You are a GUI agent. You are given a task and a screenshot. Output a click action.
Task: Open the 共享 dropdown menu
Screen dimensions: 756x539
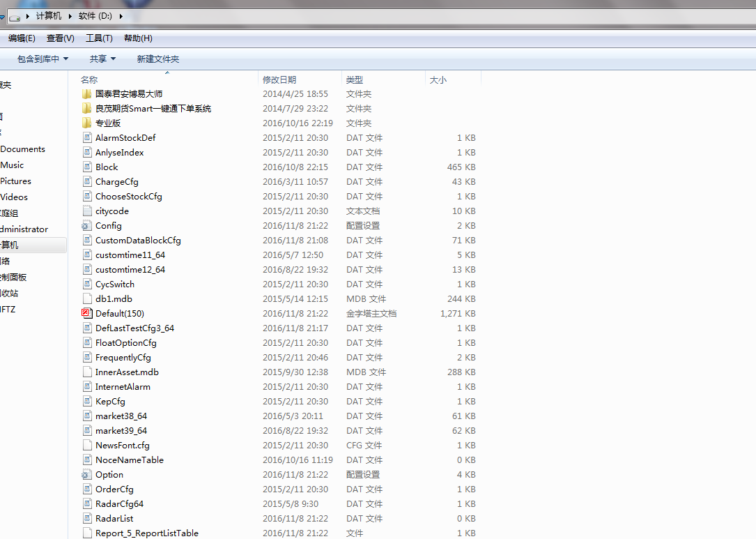click(x=102, y=59)
